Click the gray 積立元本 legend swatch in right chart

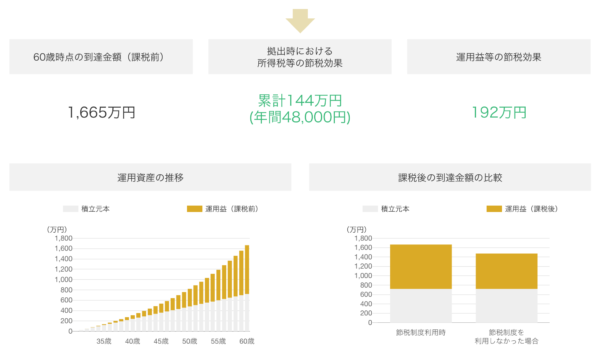tap(370, 209)
